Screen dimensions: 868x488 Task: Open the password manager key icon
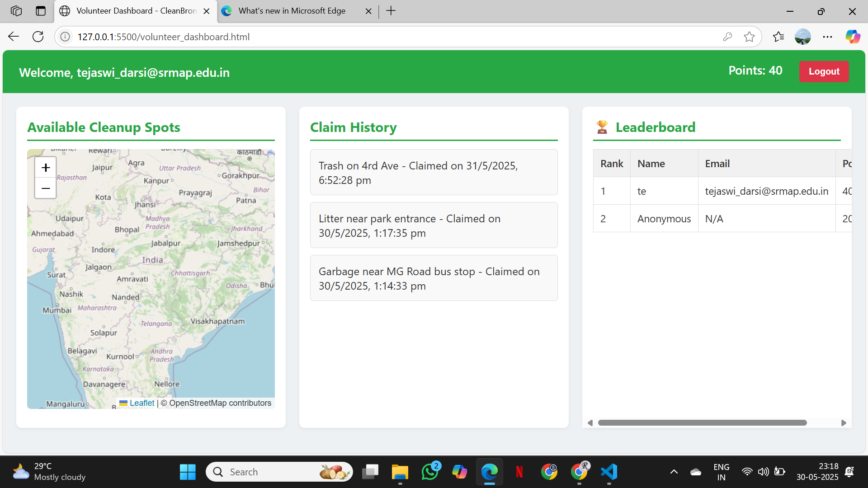click(727, 37)
